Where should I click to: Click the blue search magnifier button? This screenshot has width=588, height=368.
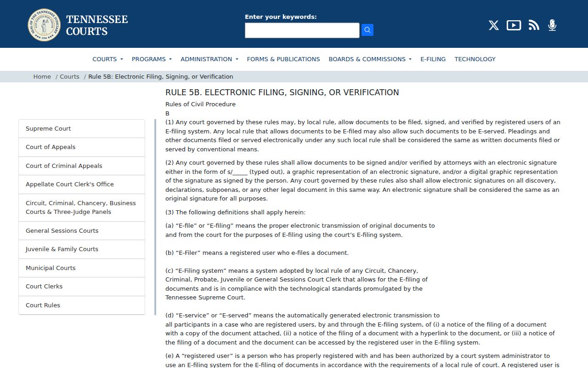click(367, 30)
